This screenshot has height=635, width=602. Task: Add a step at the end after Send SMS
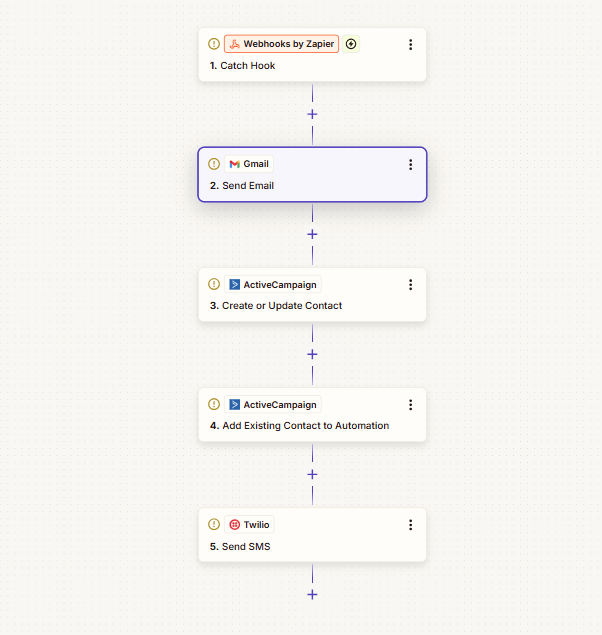pos(312,594)
